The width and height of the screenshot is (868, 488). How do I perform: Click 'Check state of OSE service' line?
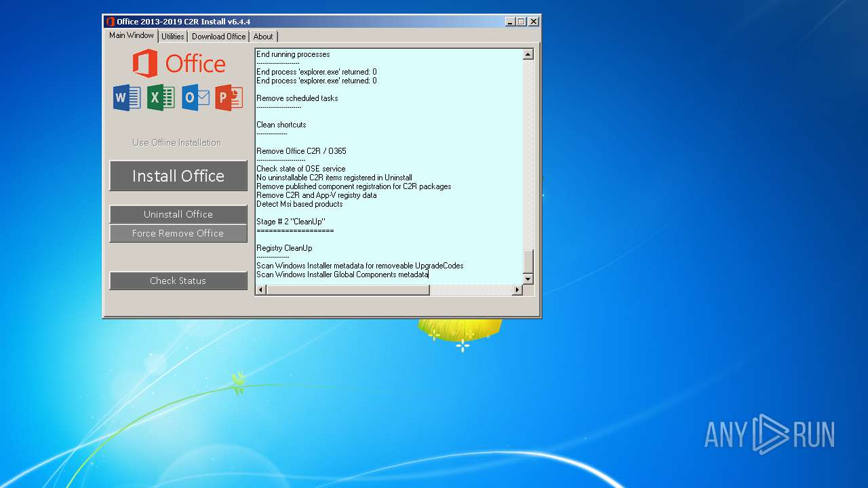(301, 169)
